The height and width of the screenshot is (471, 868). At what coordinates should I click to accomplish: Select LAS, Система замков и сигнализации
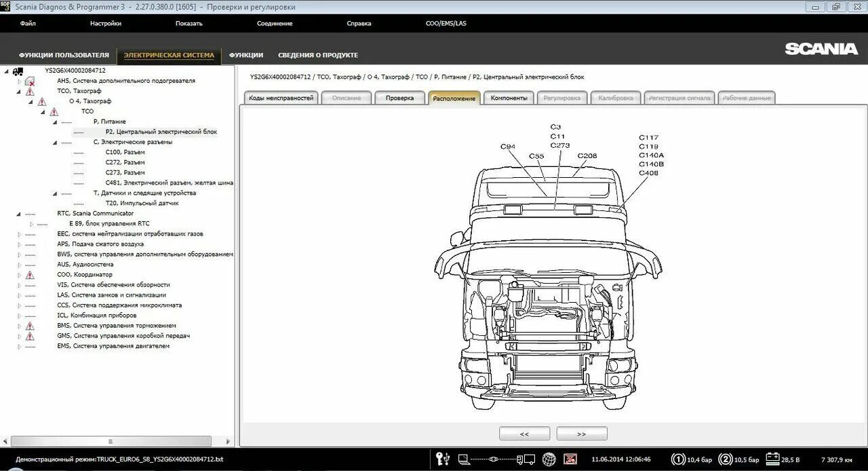(x=111, y=295)
